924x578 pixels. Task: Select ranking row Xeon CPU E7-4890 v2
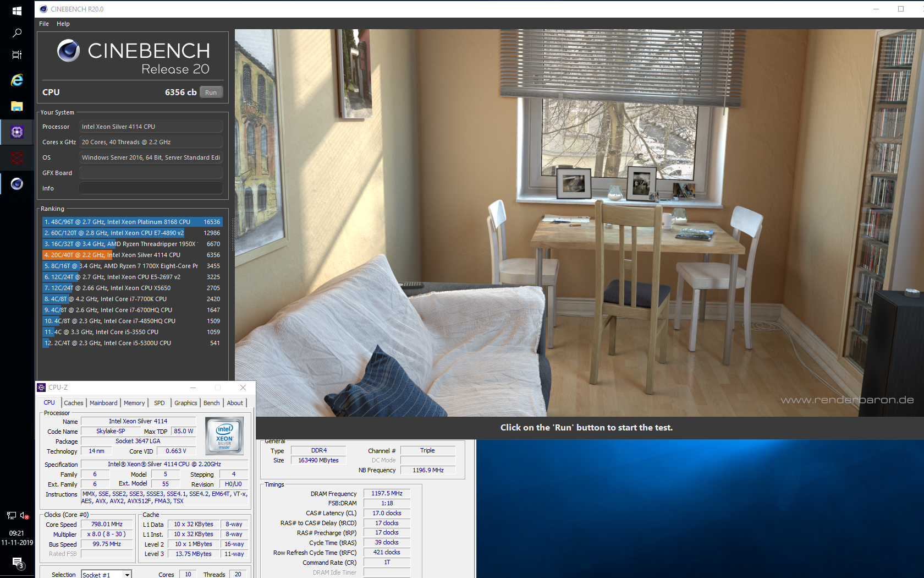(x=132, y=233)
